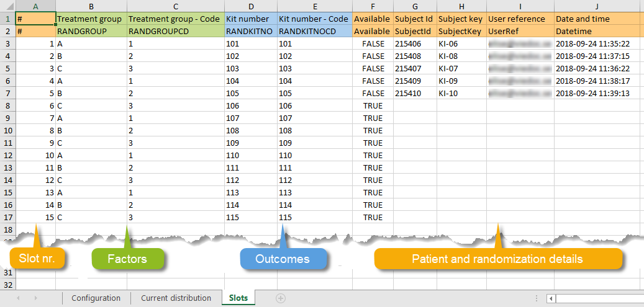Click the tab bar resize handle dots

[x=536, y=298]
